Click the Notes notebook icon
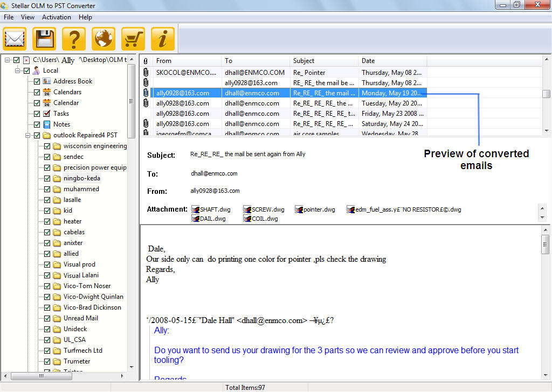 (x=47, y=124)
